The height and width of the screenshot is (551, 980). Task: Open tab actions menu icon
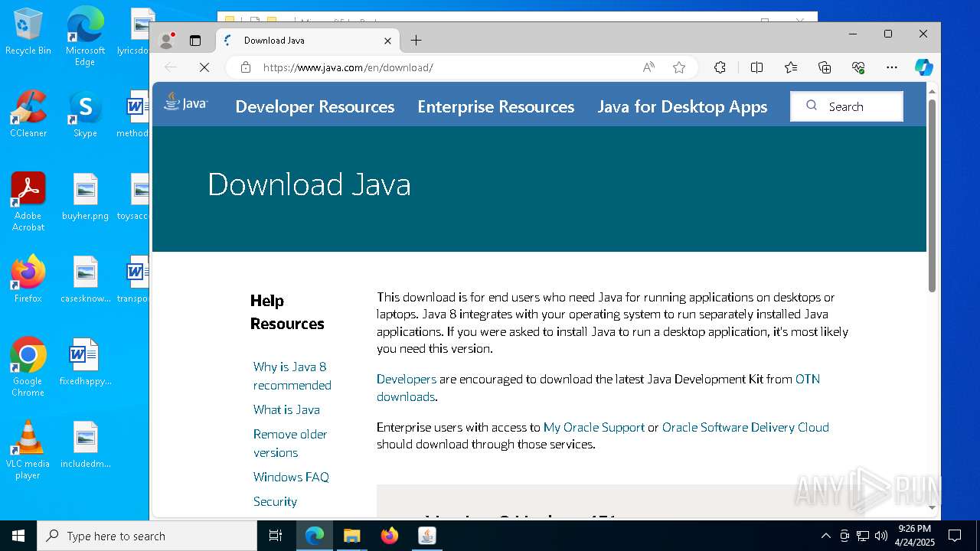pos(195,41)
